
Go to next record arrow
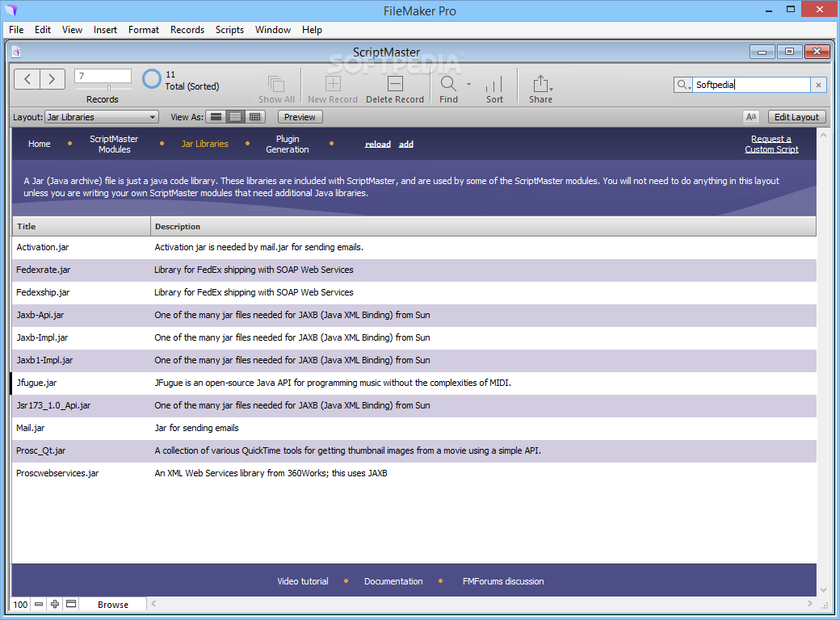tap(52, 79)
